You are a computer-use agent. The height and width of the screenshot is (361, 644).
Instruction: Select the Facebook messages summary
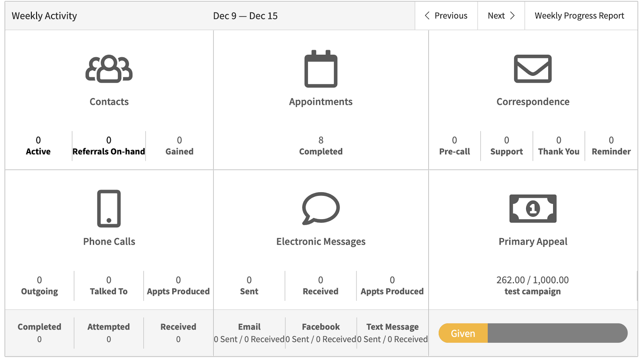point(321,333)
